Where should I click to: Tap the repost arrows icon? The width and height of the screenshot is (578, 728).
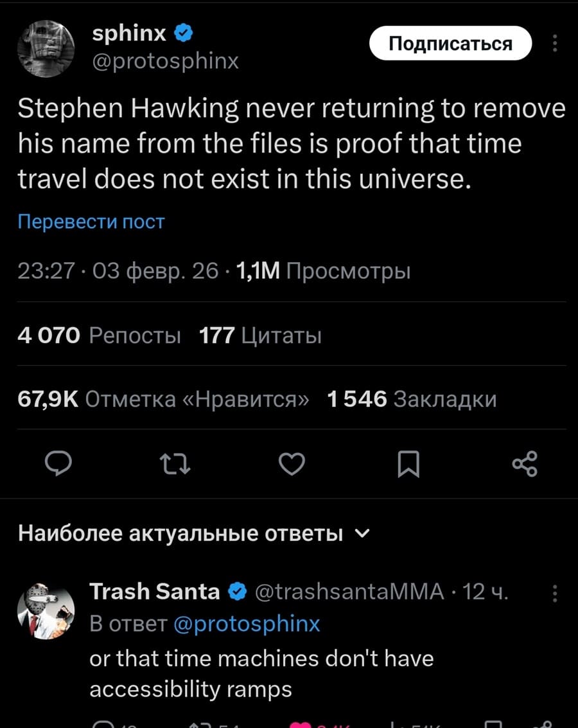tap(174, 464)
